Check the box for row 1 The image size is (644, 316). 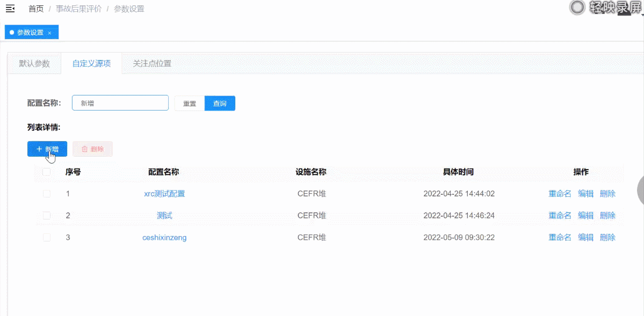pos(47,194)
